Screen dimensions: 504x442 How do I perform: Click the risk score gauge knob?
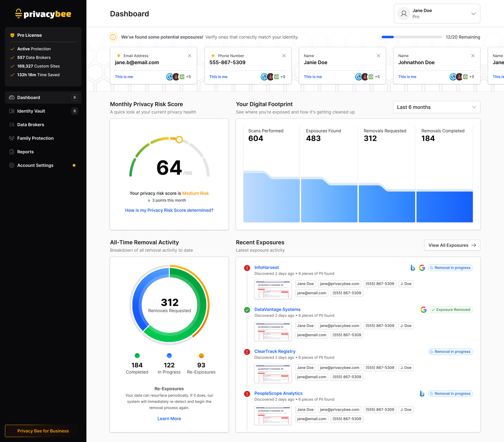pyautogui.click(x=179, y=140)
